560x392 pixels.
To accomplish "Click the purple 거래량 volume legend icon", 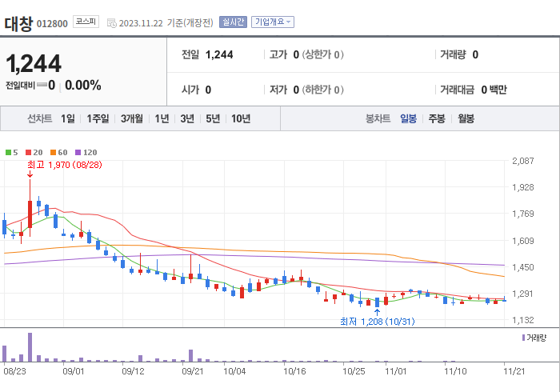I will point(523,338).
